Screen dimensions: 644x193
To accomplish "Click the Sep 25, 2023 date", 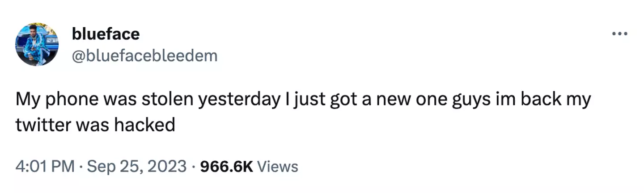I will [x=136, y=167].
